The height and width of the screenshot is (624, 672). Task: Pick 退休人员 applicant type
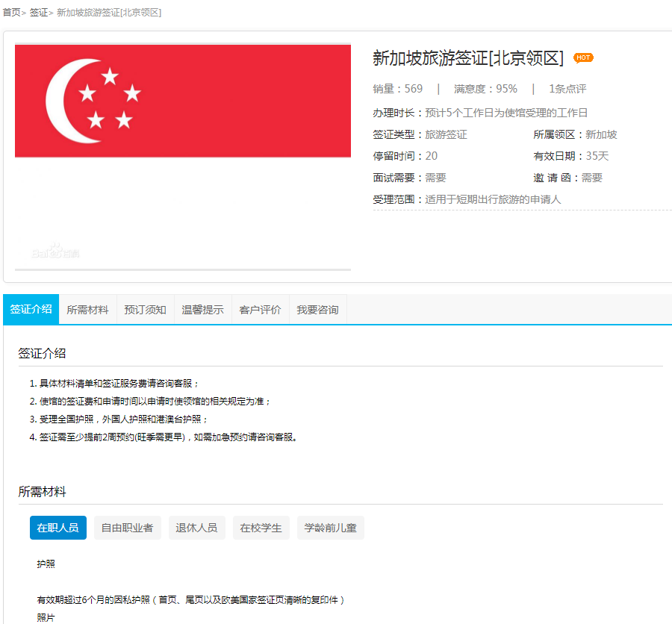(196, 528)
